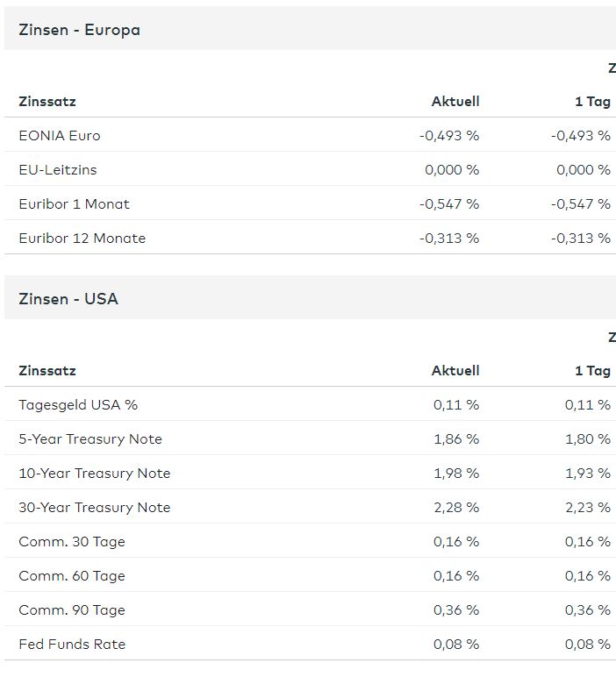
Task: Click the 1 Tag header in Europa table
Action: (x=592, y=102)
